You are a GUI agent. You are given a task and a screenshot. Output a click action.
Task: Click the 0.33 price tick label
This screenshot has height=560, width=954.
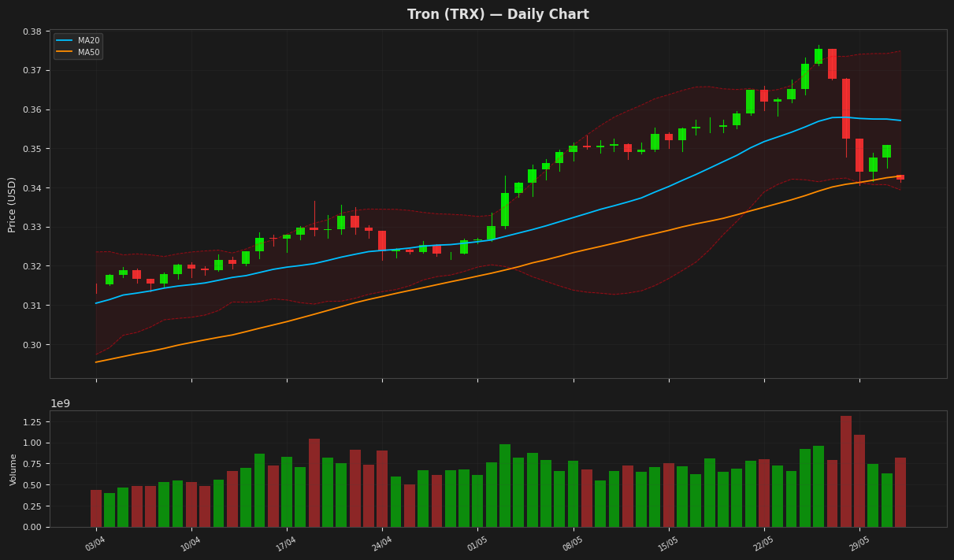(32, 228)
